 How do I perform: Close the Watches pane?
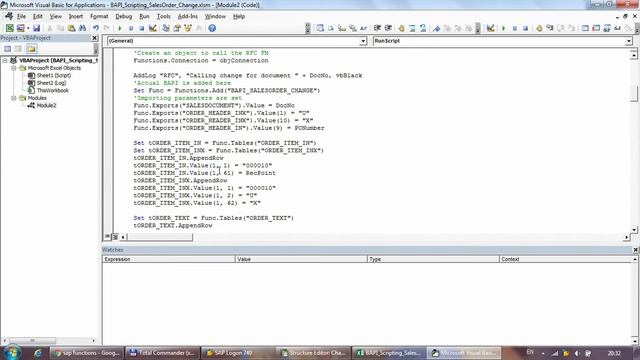(x=635, y=249)
